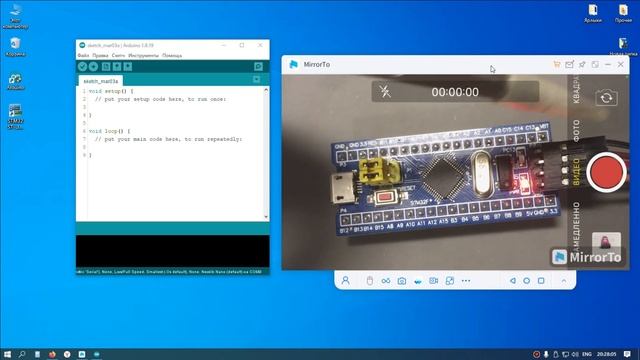Select the КВАДРАТ camera mode
The height and width of the screenshot is (360, 640).
[576, 89]
